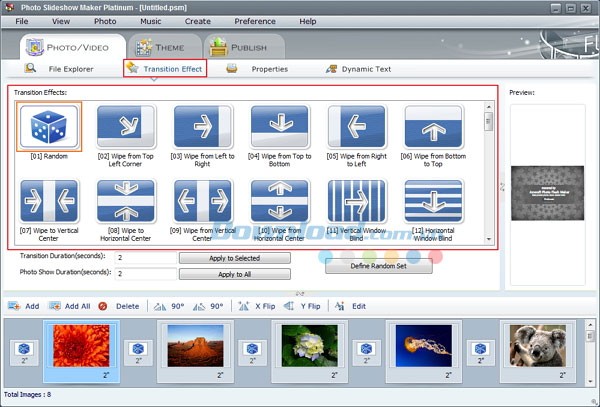600x407 pixels.
Task: Select the Random dice transition effect
Action: click(x=48, y=127)
